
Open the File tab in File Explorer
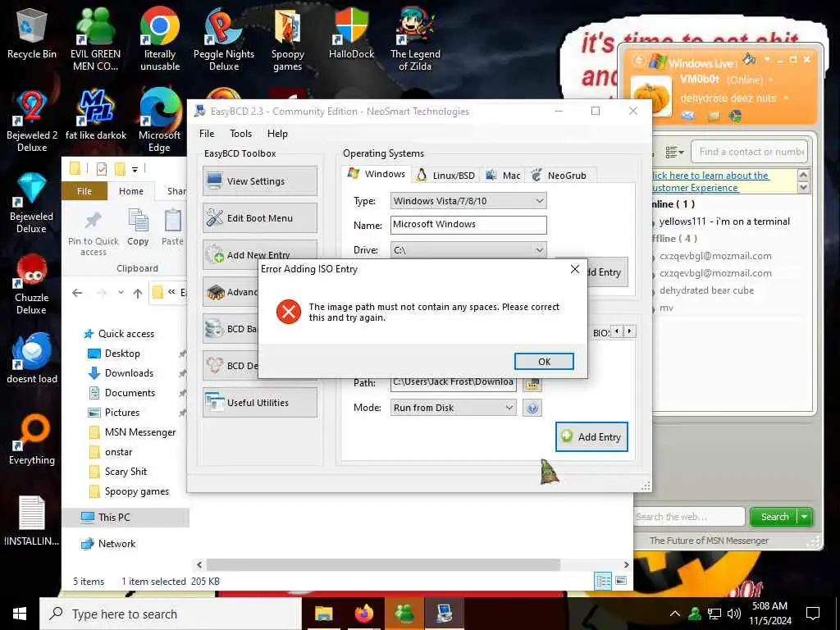(x=84, y=191)
